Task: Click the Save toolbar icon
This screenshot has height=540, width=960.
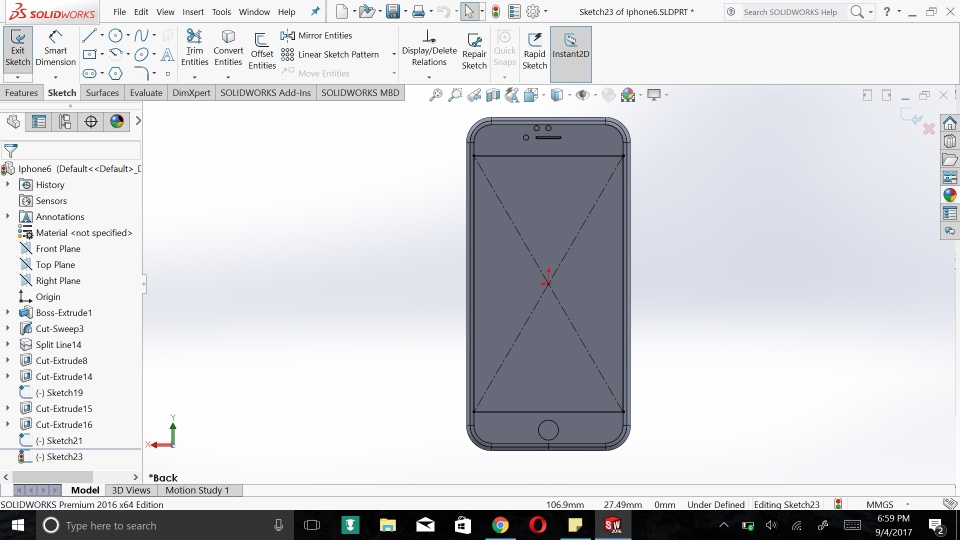Action: point(392,12)
